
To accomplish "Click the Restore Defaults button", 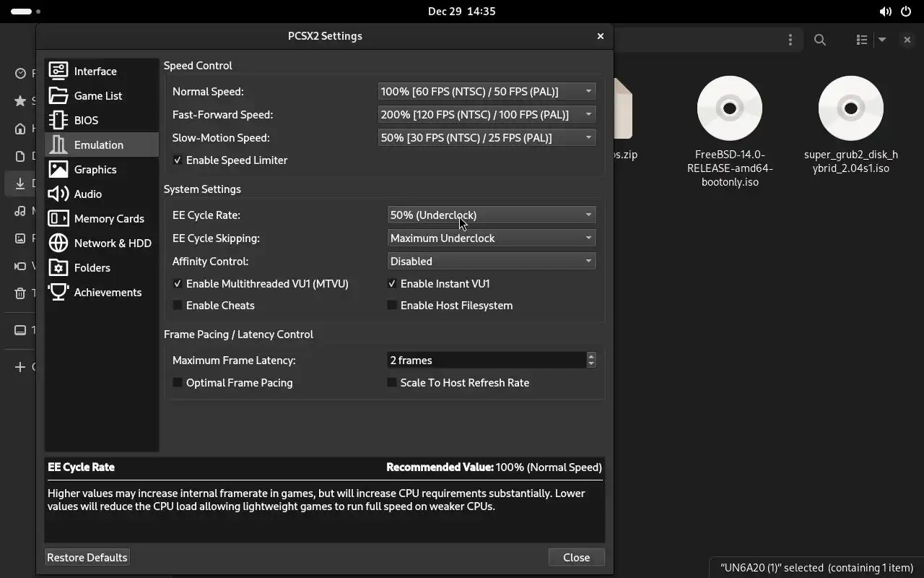I will pos(87,557).
